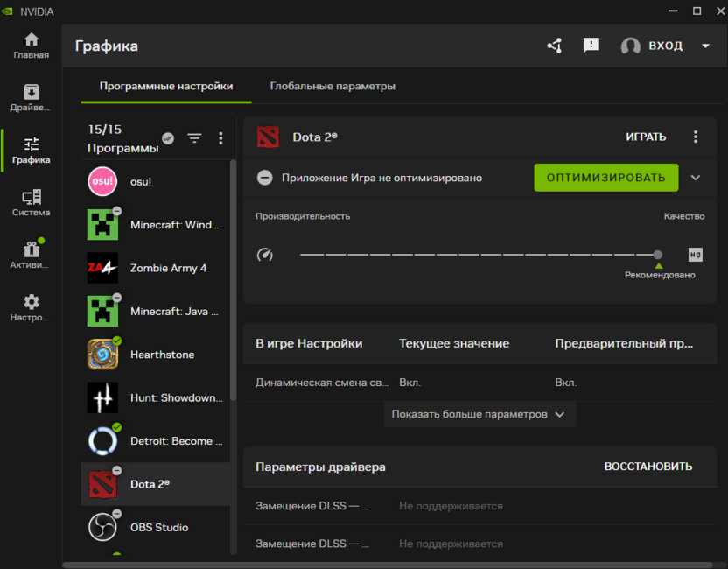Click the HQ quality icon
This screenshot has width=728, height=569.
click(x=695, y=255)
